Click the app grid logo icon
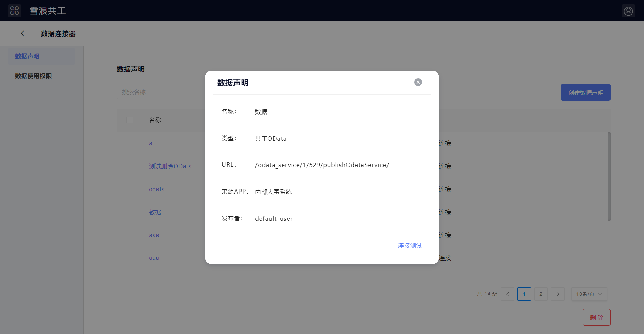Screen dimensions: 644x334 [15, 11]
